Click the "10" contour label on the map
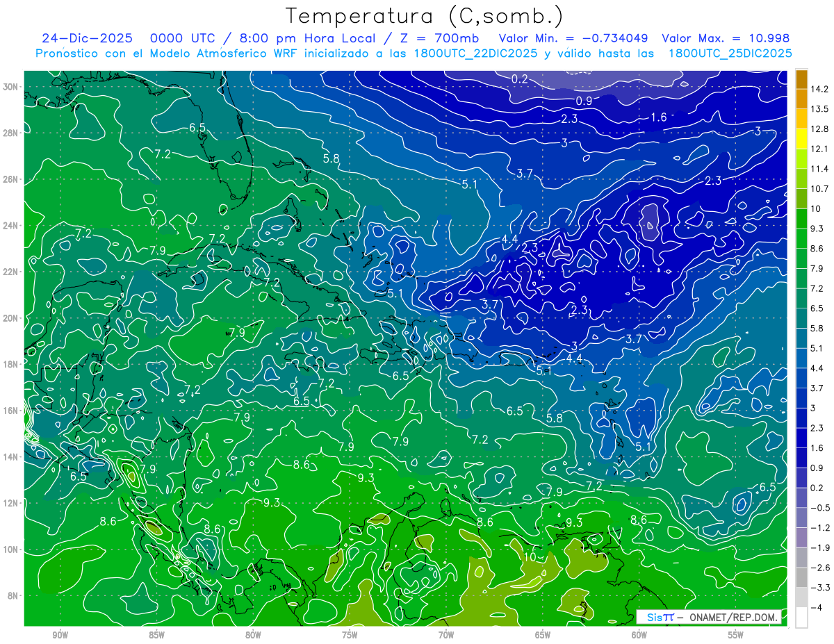The image size is (834, 644). coord(530,556)
